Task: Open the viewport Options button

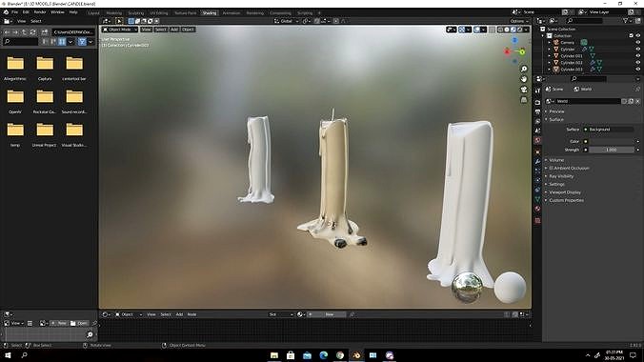Action: click(519, 21)
